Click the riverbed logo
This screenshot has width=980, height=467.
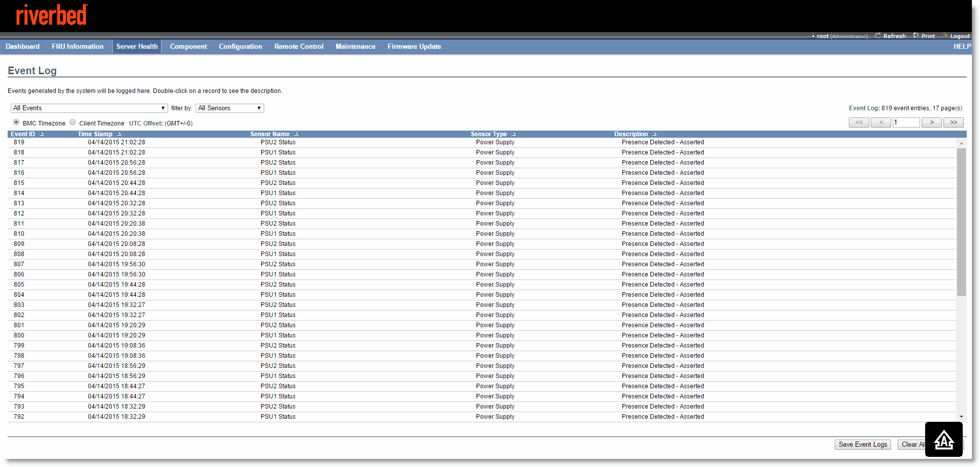click(x=51, y=15)
